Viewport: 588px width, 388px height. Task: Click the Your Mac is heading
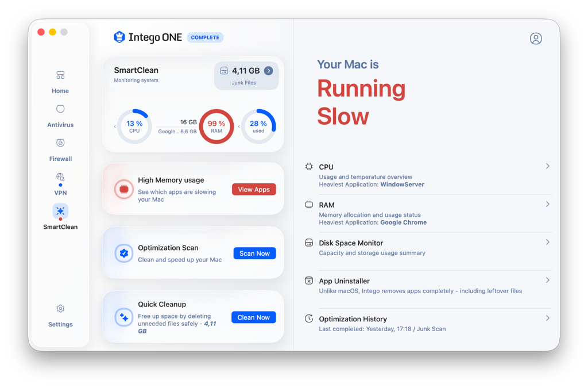(x=347, y=64)
